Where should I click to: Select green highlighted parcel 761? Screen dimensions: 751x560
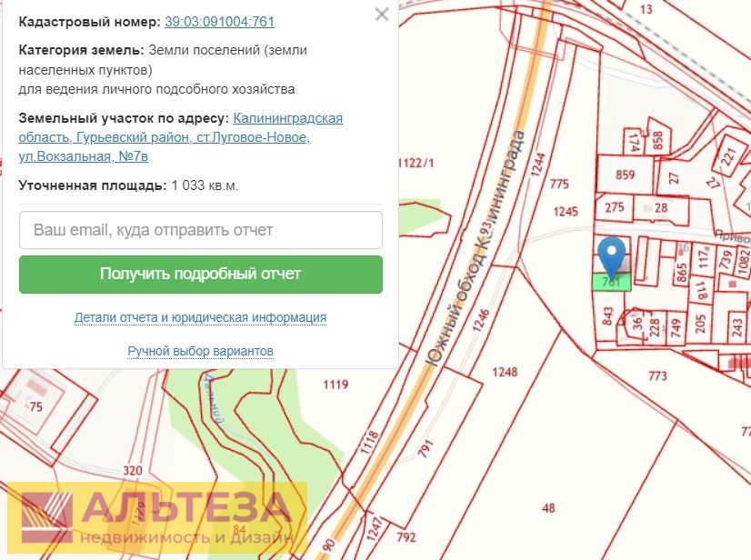point(612,282)
